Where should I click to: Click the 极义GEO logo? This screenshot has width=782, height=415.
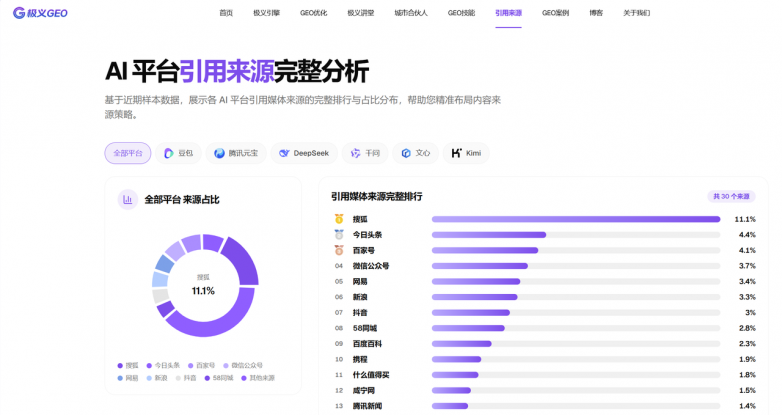40,13
